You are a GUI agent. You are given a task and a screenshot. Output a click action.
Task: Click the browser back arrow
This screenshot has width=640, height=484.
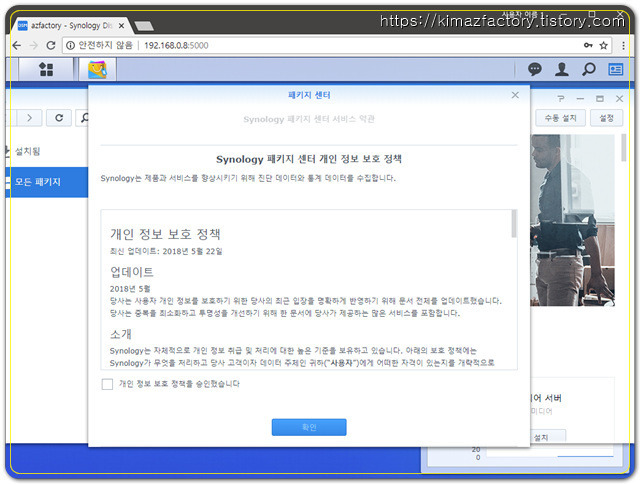click(17, 45)
